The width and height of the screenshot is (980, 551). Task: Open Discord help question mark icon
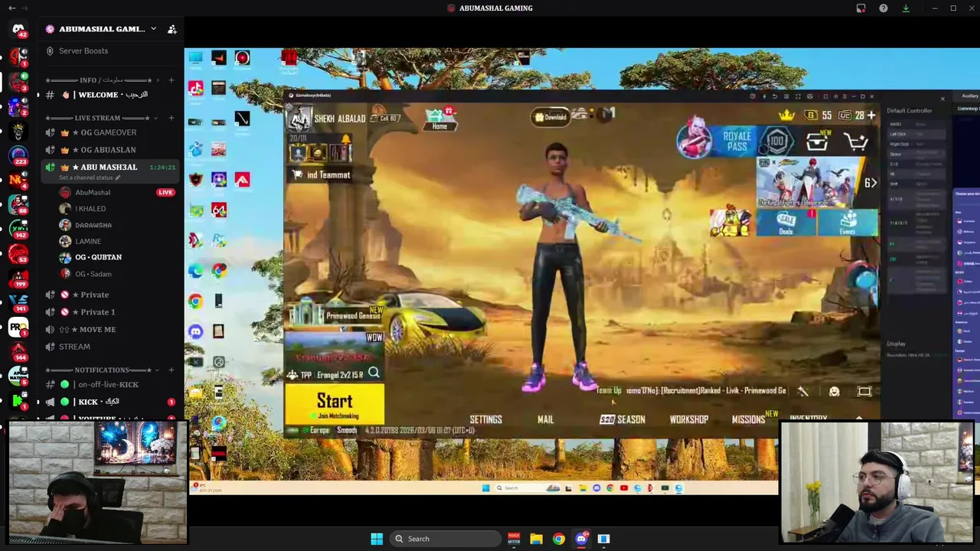pos(884,8)
